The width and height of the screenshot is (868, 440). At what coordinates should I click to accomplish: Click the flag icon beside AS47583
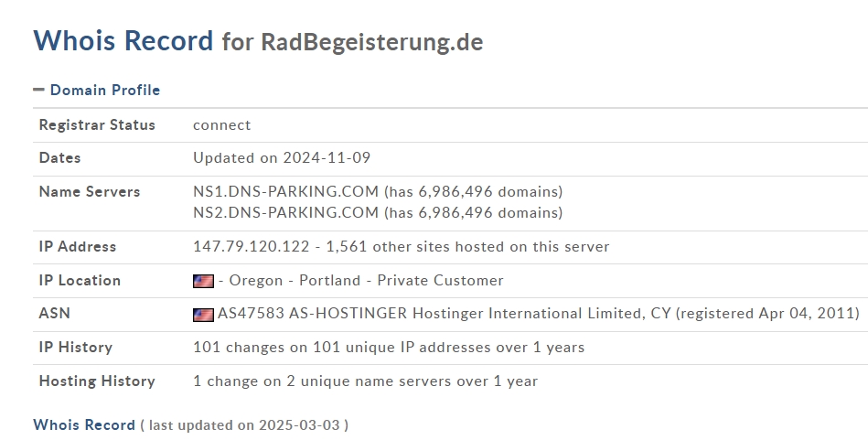(x=203, y=314)
